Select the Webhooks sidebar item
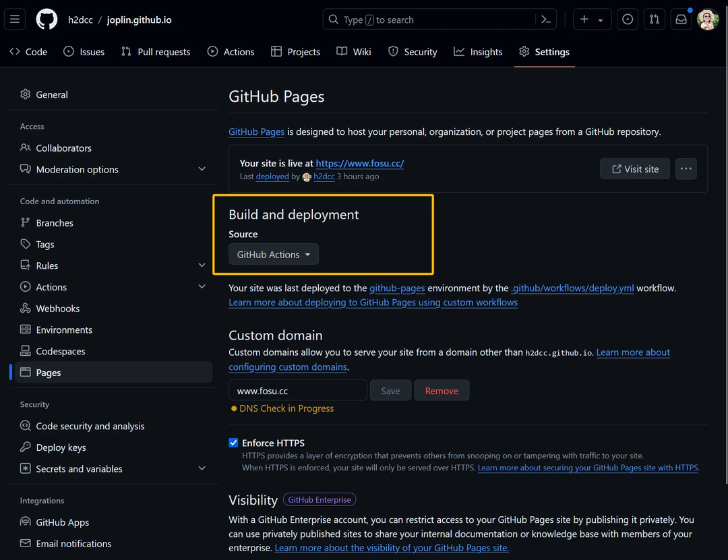The height and width of the screenshot is (560, 728). tap(58, 308)
